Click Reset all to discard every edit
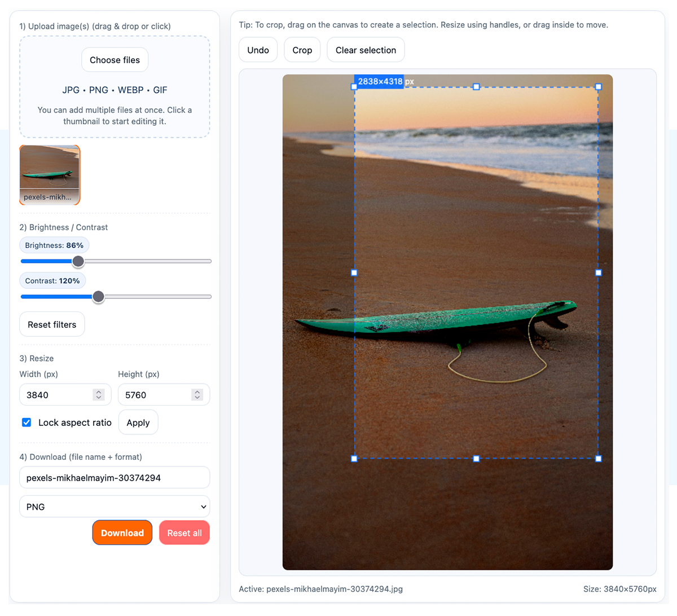The image size is (677, 616). 184,533
